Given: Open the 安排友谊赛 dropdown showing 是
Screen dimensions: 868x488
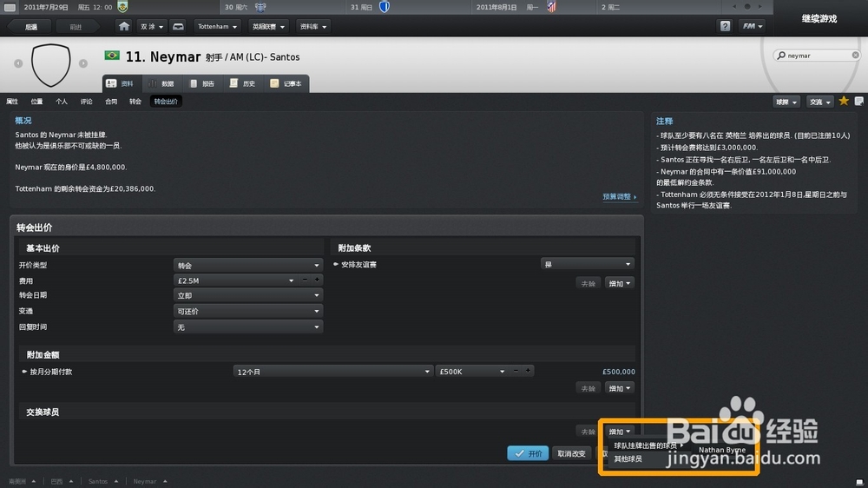Looking at the screenshot, I should [x=588, y=264].
